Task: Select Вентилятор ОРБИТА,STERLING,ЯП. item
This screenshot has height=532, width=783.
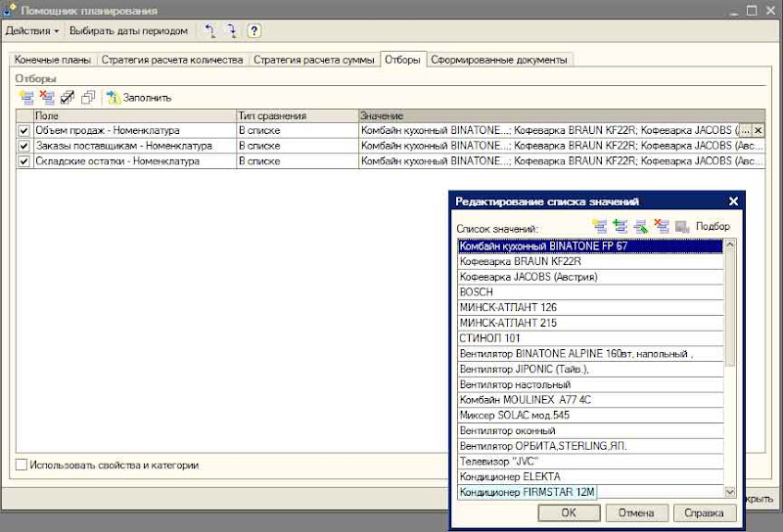Action: click(x=590, y=447)
